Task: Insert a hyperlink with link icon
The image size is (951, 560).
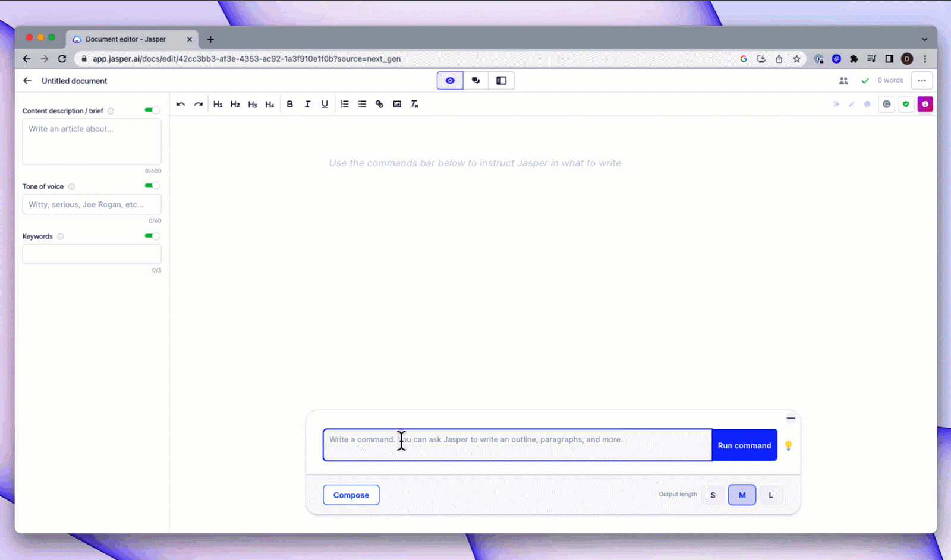Action: pyautogui.click(x=379, y=104)
